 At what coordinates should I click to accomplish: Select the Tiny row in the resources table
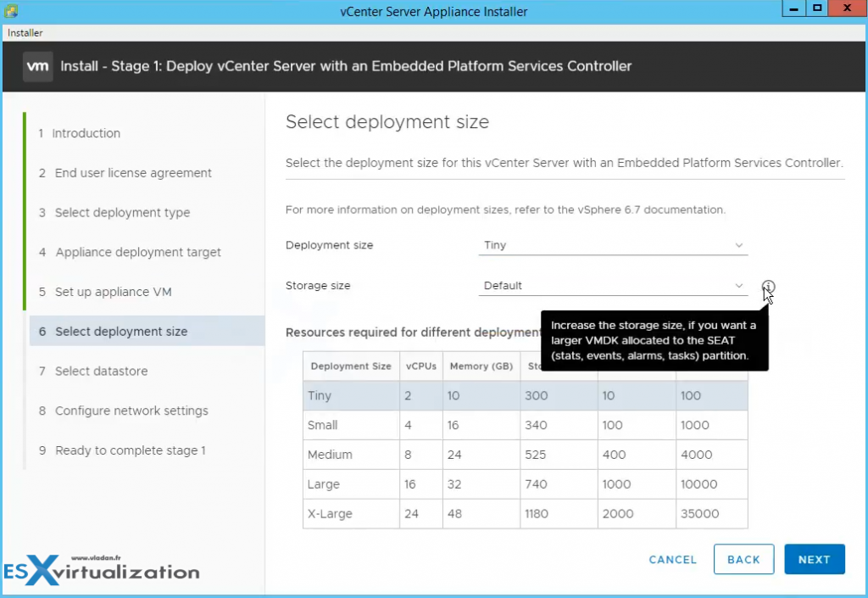[350, 395]
